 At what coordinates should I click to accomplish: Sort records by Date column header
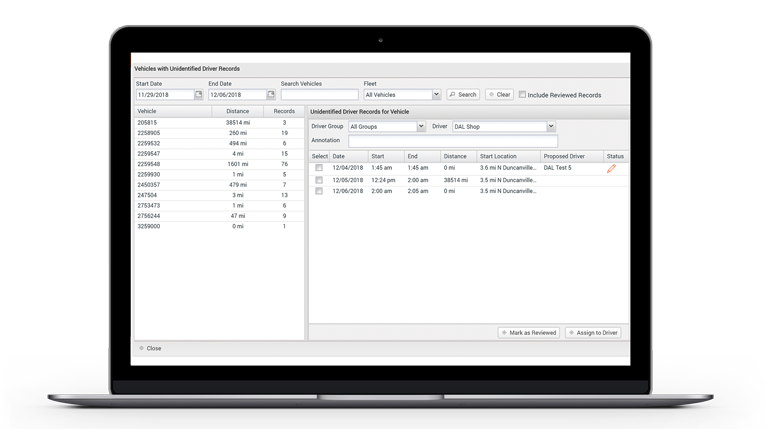(x=349, y=156)
